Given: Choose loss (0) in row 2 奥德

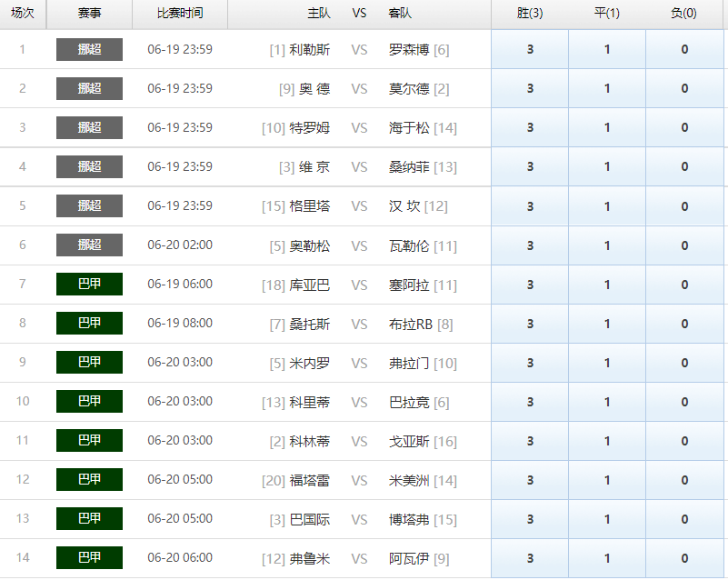Looking at the screenshot, I should [684, 88].
